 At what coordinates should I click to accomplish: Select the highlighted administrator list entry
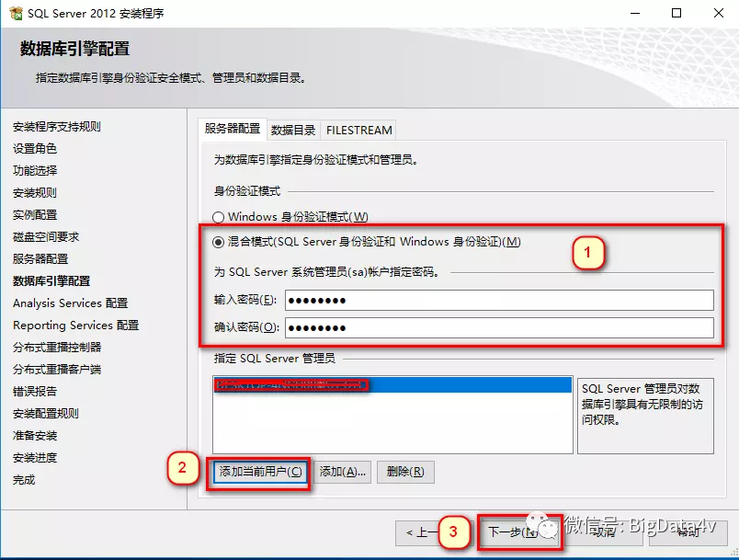392,384
